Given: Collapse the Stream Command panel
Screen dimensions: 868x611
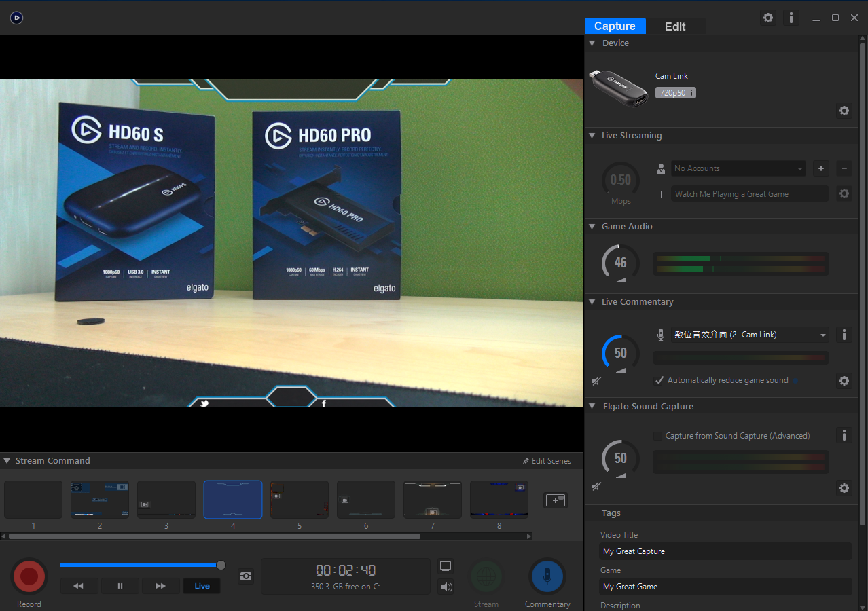Looking at the screenshot, I should pos(7,461).
